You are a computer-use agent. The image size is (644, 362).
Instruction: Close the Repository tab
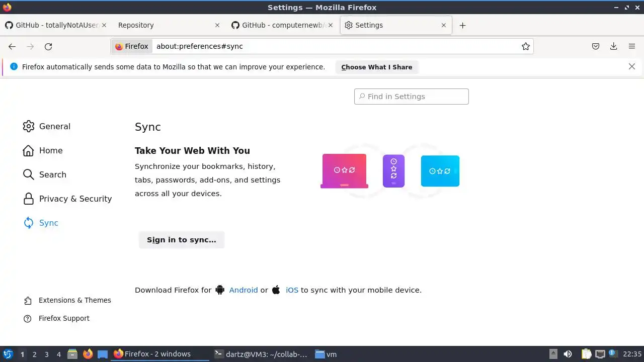217,25
